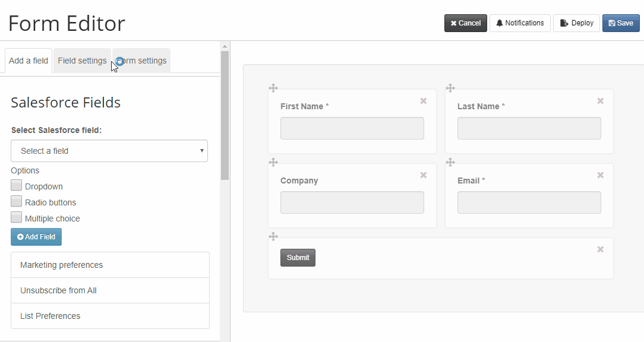The width and height of the screenshot is (644, 342).
Task: Enable the Dropdown option checkbox
Action: [17, 185]
